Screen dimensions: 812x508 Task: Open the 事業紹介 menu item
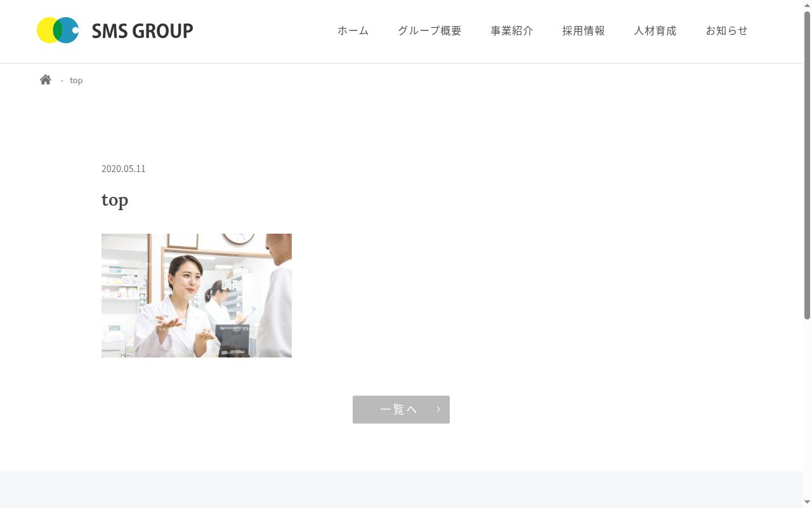(x=512, y=30)
